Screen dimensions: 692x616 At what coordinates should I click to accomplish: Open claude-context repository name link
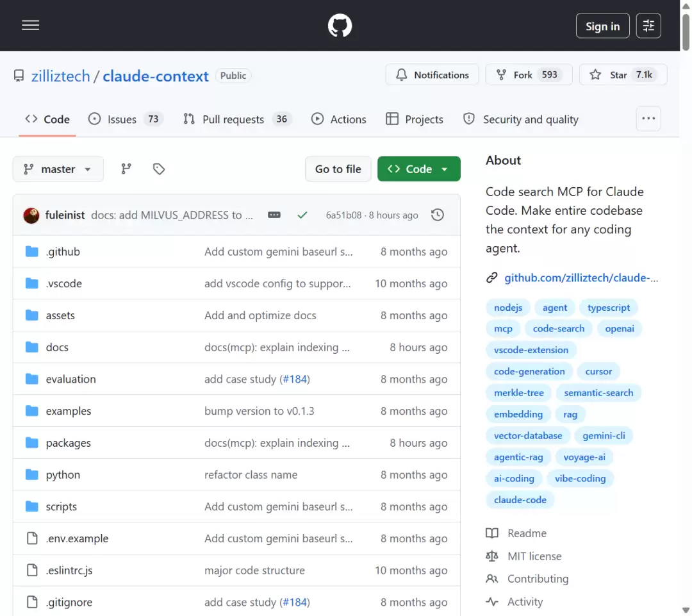point(156,76)
